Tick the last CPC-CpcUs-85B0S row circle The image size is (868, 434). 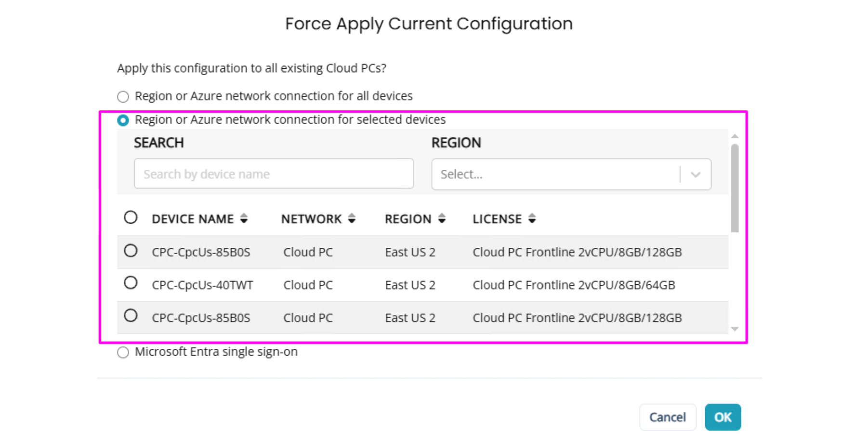point(131,316)
